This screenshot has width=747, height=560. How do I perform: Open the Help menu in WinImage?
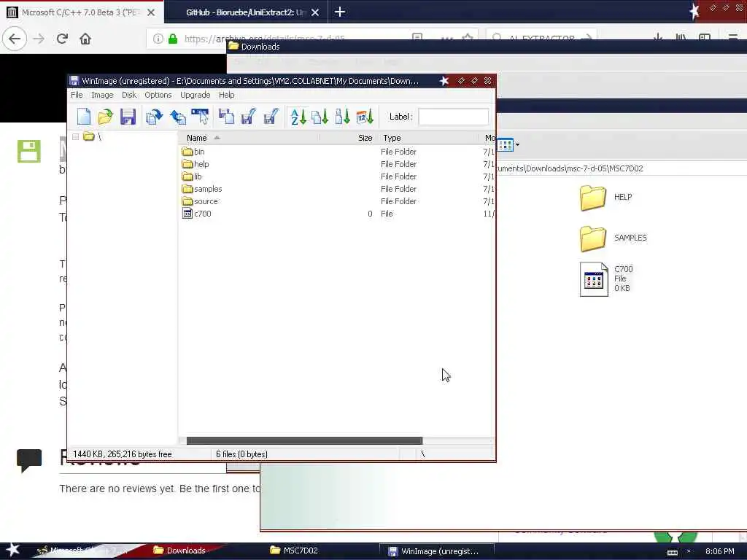tap(227, 95)
